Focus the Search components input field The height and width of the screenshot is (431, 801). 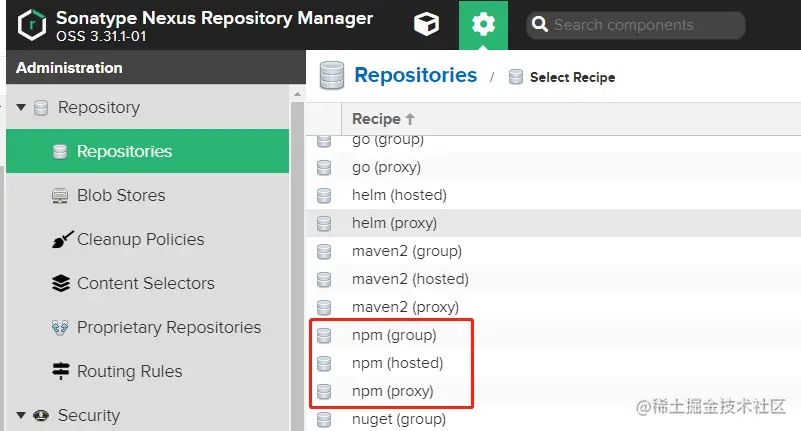tap(635, 25)
